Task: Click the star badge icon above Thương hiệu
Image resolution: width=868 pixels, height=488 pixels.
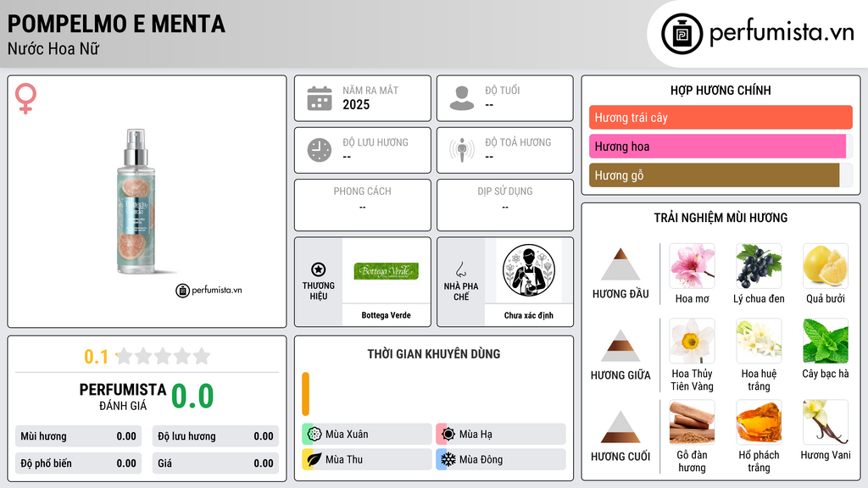Action: click(x=319, y=269)
